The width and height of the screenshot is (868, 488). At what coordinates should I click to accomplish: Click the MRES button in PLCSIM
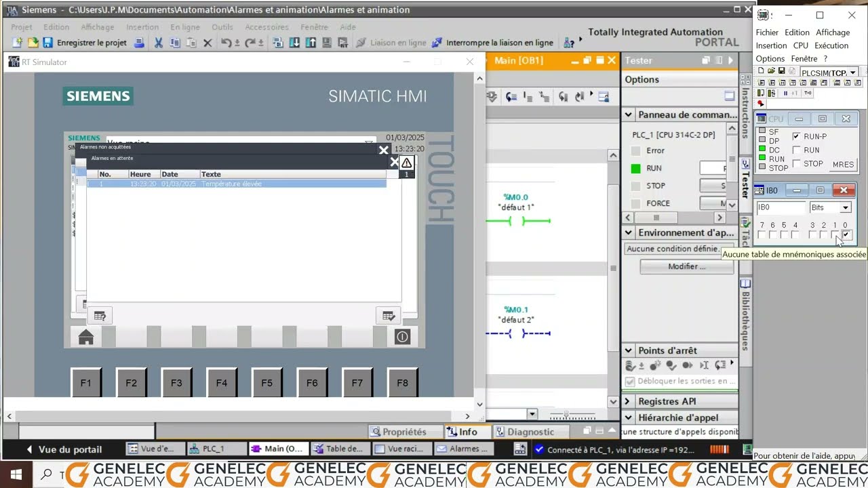(843, 164)
